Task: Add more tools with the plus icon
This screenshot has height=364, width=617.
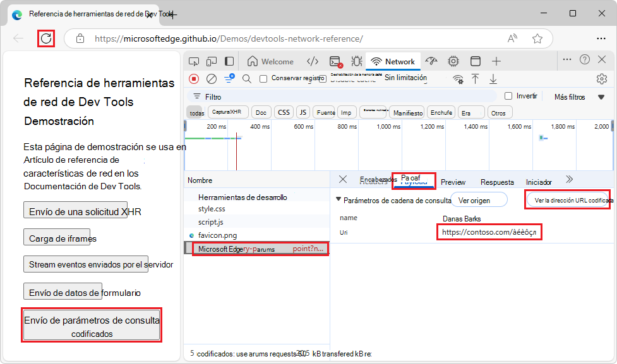Action: coord(496,61)
